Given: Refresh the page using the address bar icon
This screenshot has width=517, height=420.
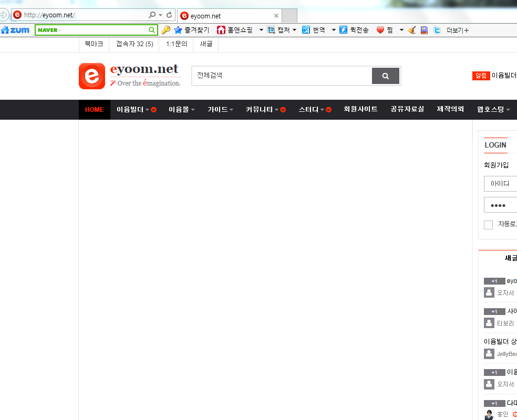Looking at the screenshot, I should coord(169,15).
